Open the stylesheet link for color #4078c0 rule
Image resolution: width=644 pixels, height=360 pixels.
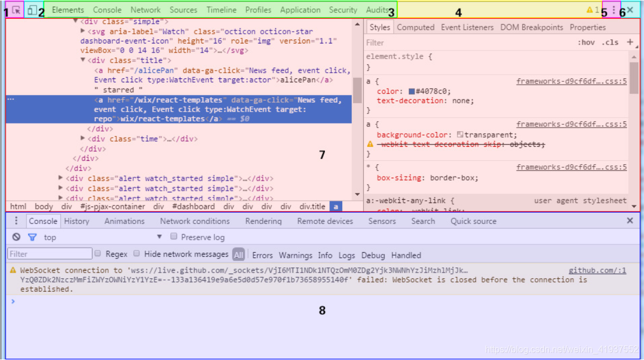[x=571, y=81]
